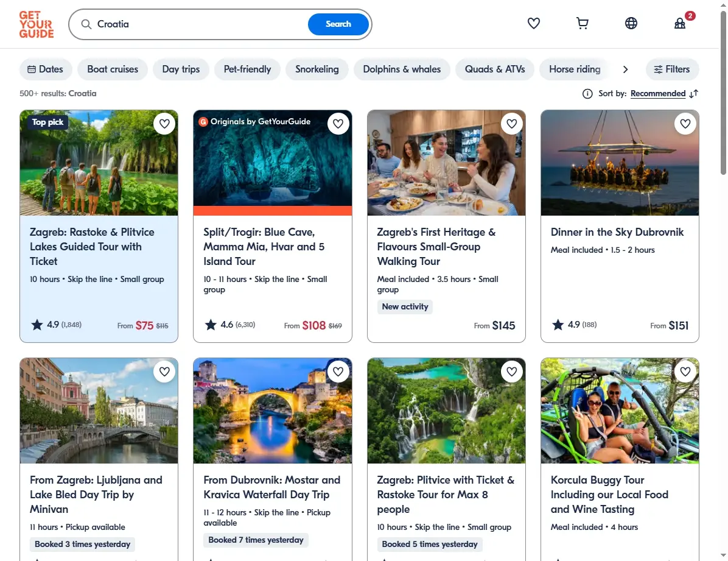This screenshot has width=728, height=561.
Task: Open the Recommended sort dropdown
Action: (658, 93)
